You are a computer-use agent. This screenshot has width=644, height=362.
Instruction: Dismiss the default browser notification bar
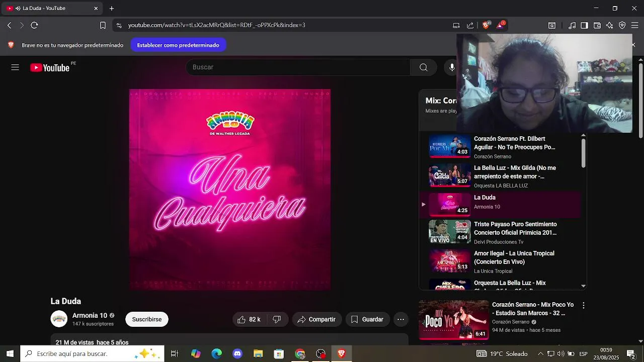(x=633, y=45)
